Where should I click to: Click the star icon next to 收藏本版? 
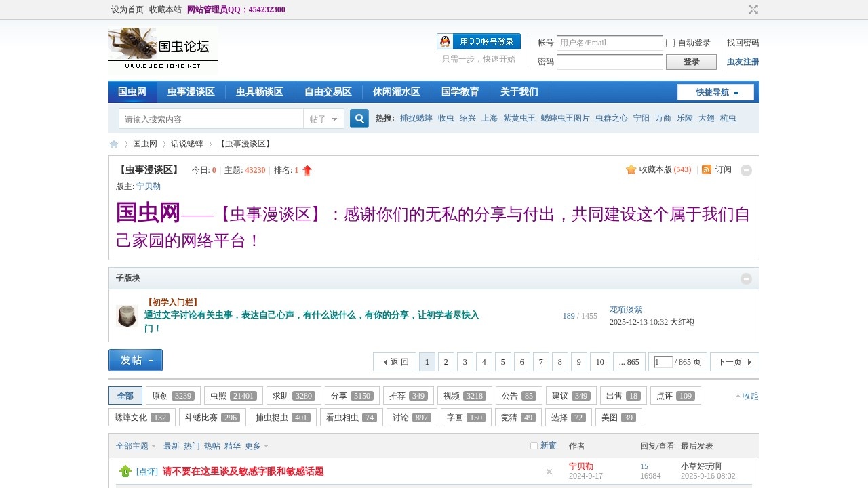[631, 170]
